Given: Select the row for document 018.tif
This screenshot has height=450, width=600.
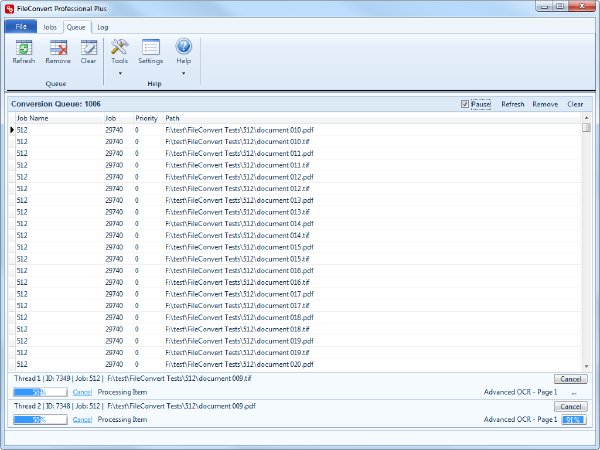Looking at the screenshot, I should pos(295,329).
